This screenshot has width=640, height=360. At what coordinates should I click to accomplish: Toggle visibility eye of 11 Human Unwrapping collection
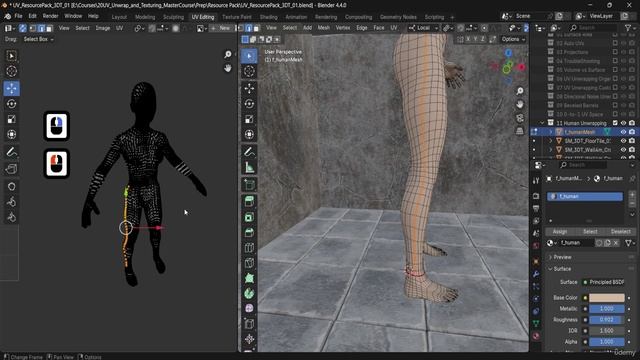[x=623, y=123]
